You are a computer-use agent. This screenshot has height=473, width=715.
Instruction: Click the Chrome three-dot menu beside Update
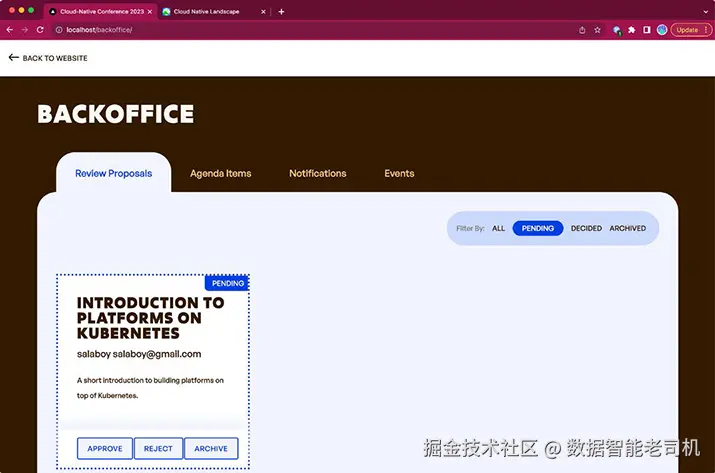pyautogui.click(x=706, y=30)
